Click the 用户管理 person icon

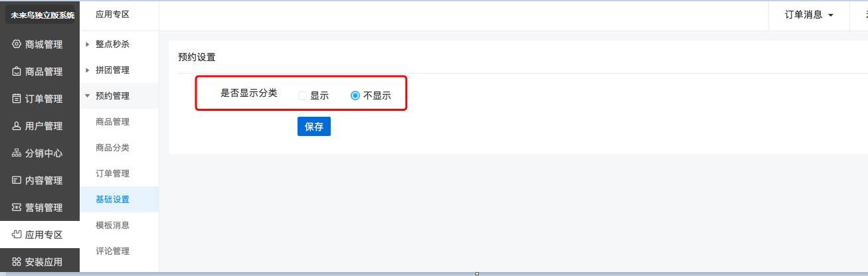(x=17, y=126)
